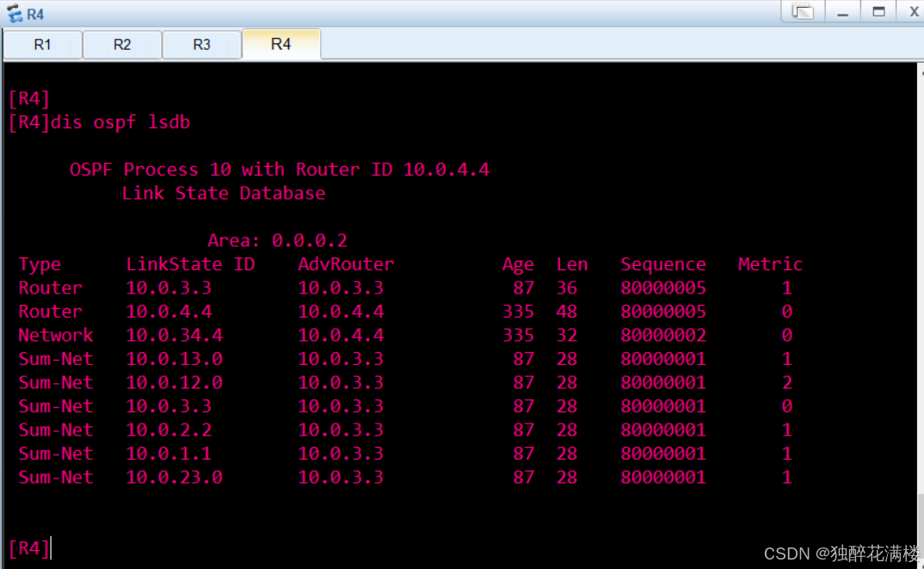Click the Len value 32
924x569 pixels.
click(x=567, y=336)
